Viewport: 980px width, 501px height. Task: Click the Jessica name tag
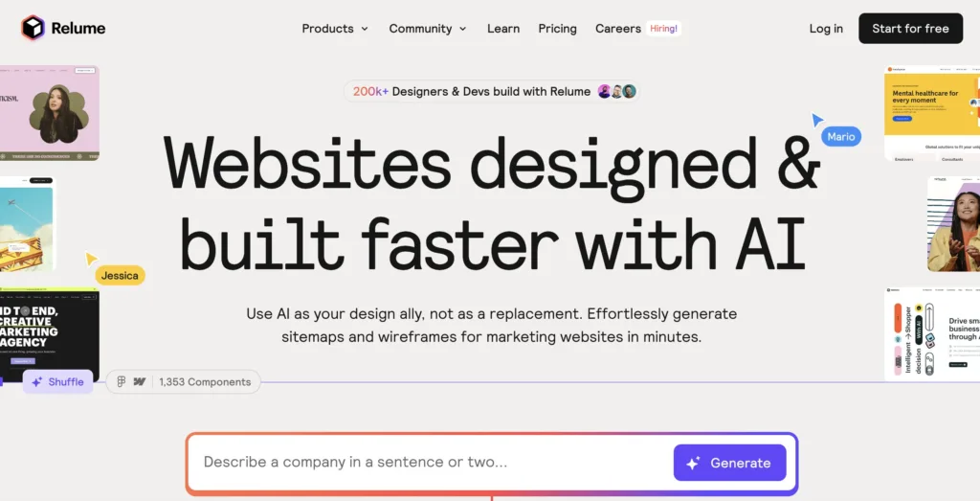point(120,275)
